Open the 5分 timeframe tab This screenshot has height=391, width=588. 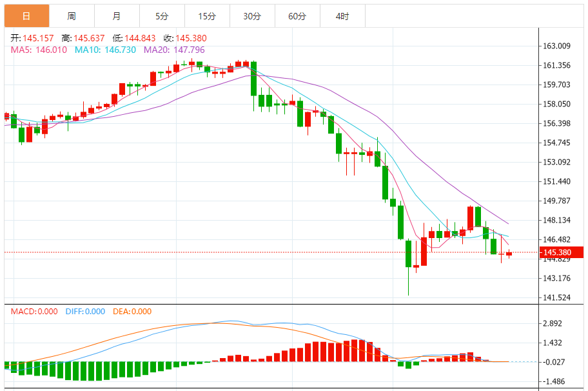[x=162, y=16]
